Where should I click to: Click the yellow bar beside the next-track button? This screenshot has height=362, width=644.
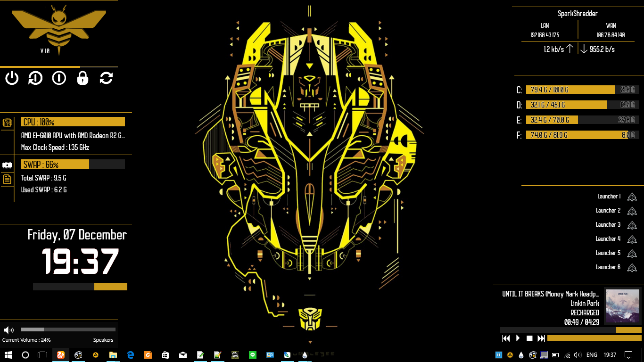[594, 338]
